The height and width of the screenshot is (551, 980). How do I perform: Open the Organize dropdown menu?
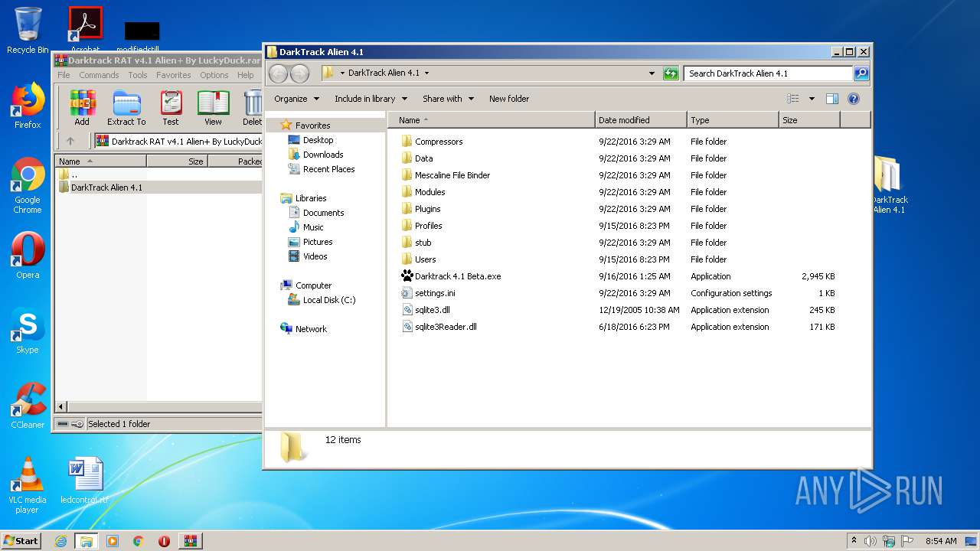point(296,99)
